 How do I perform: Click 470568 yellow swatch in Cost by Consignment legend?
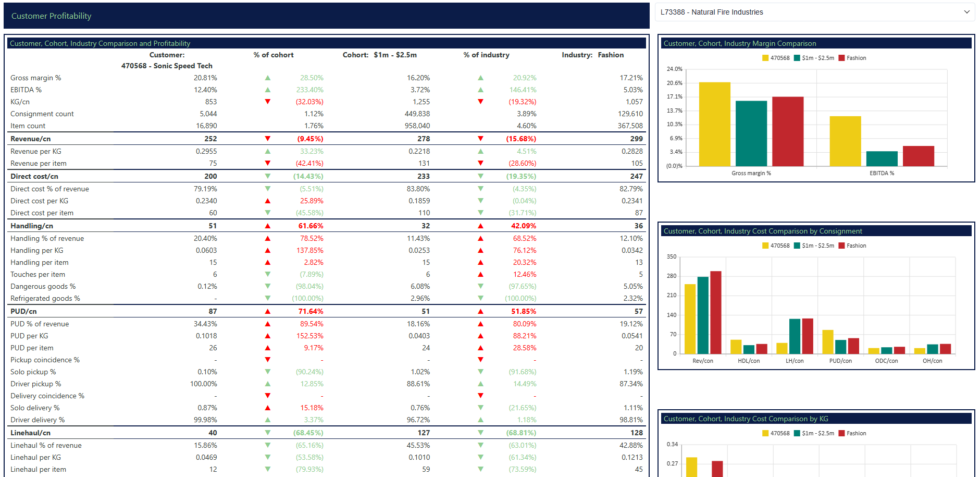765,246
